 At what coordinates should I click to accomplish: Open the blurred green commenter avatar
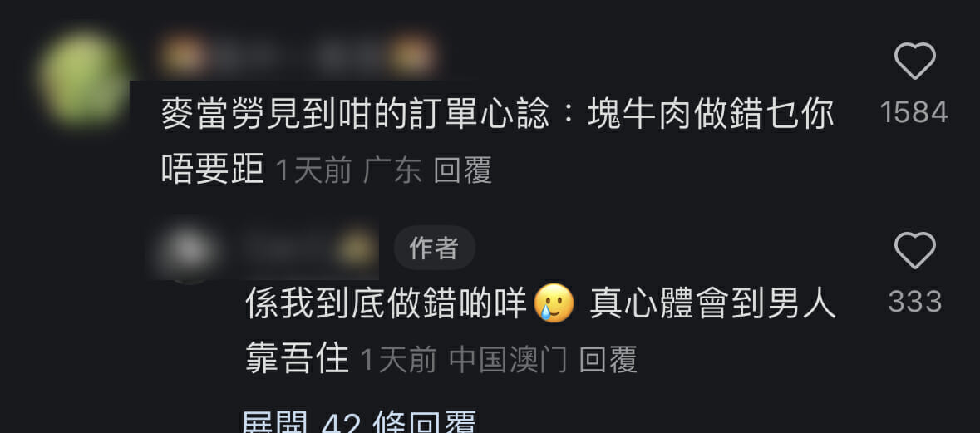coord(83,79)
